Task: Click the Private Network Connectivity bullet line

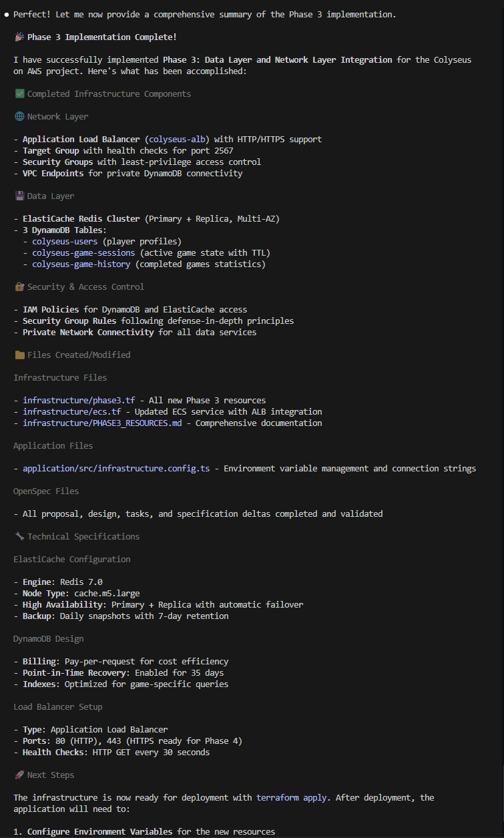Action: tap(135, 333)
